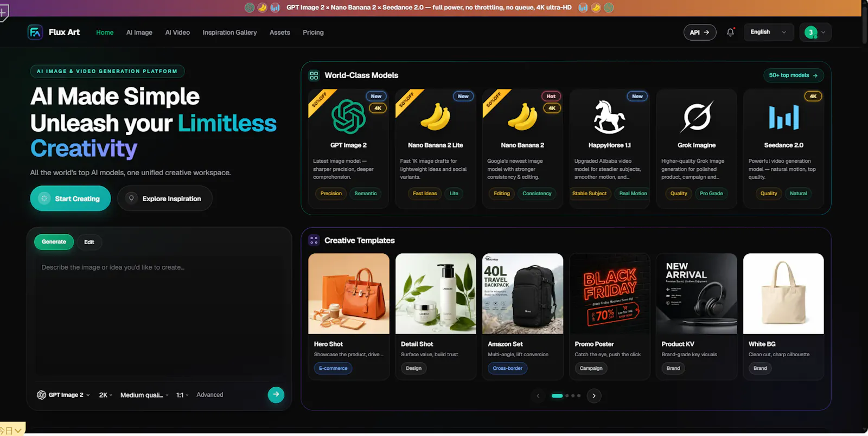This screenshot has height=436, width=868.
Task: Open the Inspiration Gallery nav item
Action: point(229,33)
